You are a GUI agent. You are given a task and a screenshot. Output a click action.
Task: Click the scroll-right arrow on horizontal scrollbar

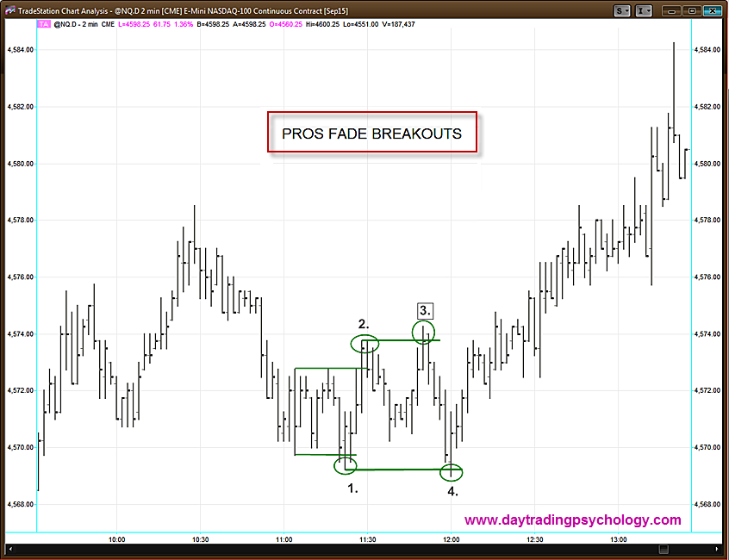(719, 549)
